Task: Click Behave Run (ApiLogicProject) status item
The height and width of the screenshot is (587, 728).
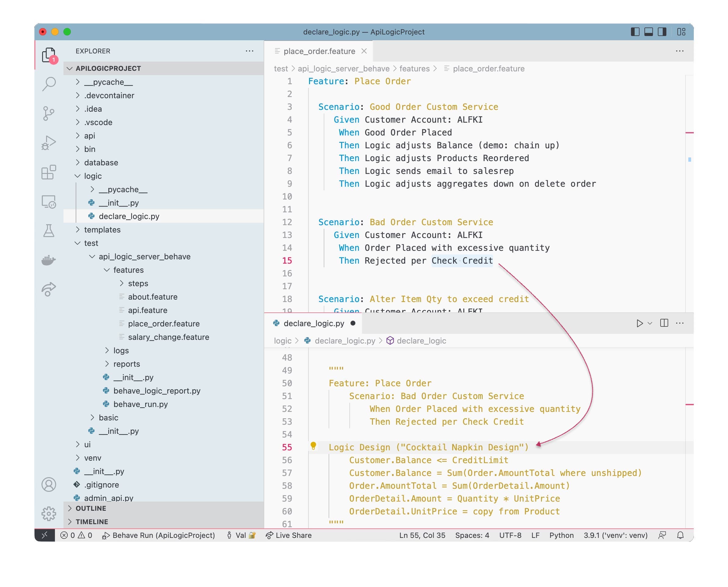Action: pos(159,535)
